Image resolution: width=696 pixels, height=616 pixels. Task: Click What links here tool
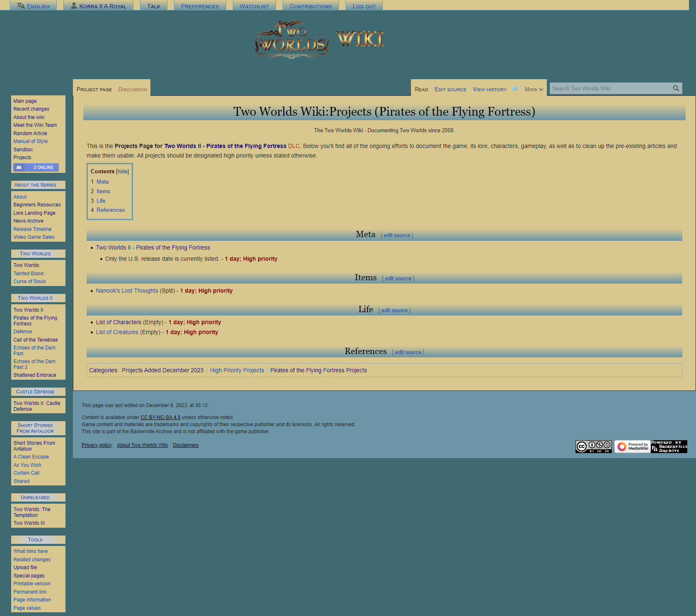pos(30,551)
